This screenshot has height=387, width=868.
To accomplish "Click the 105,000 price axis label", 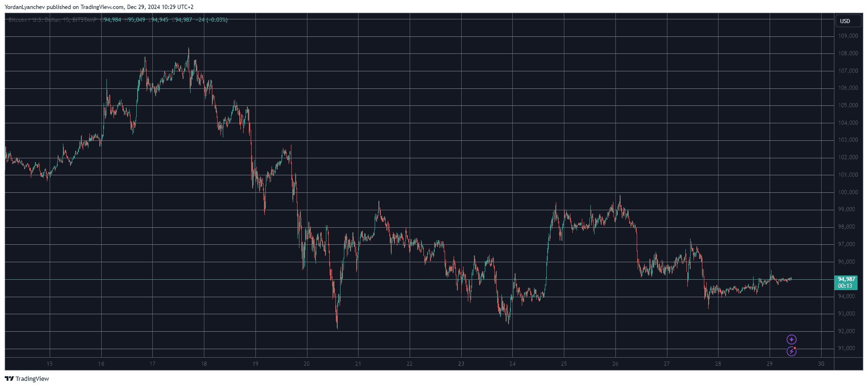I will [848, 105].
